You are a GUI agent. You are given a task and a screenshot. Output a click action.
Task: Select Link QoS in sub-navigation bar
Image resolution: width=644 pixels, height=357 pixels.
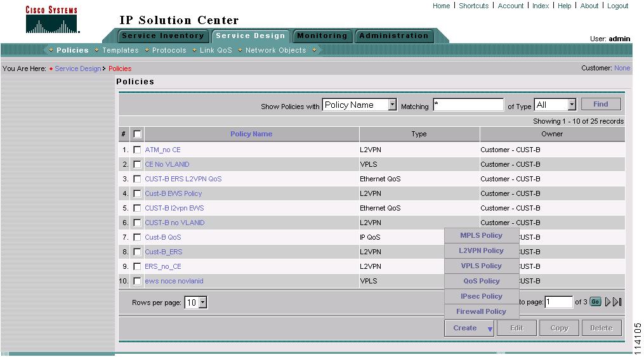pos(216,50)
